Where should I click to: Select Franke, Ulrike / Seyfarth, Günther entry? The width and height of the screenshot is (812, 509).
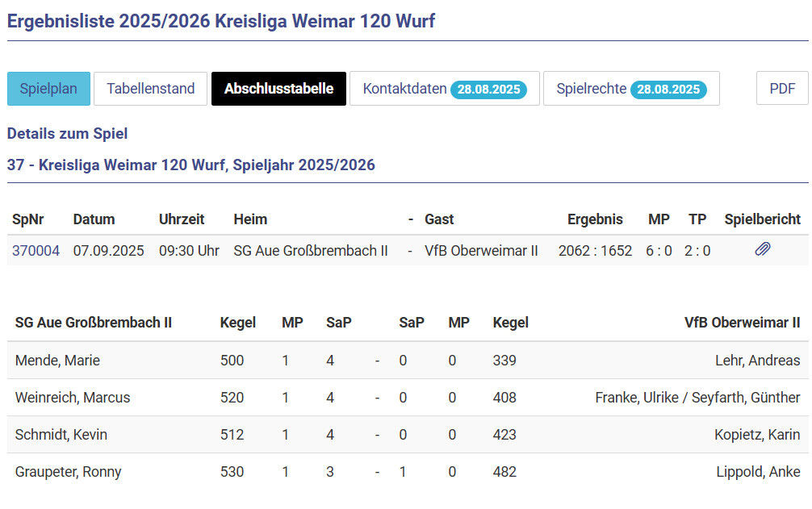(697, 398)
